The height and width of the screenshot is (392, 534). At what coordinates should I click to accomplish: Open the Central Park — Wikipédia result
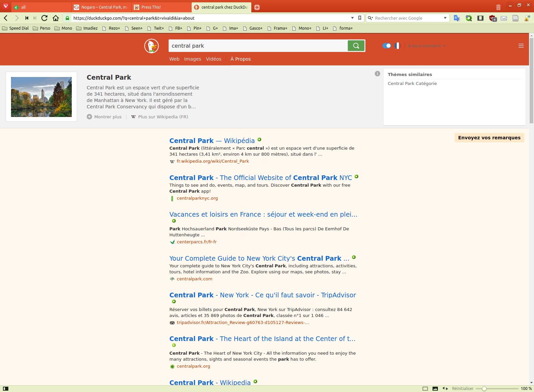point(212,141)
